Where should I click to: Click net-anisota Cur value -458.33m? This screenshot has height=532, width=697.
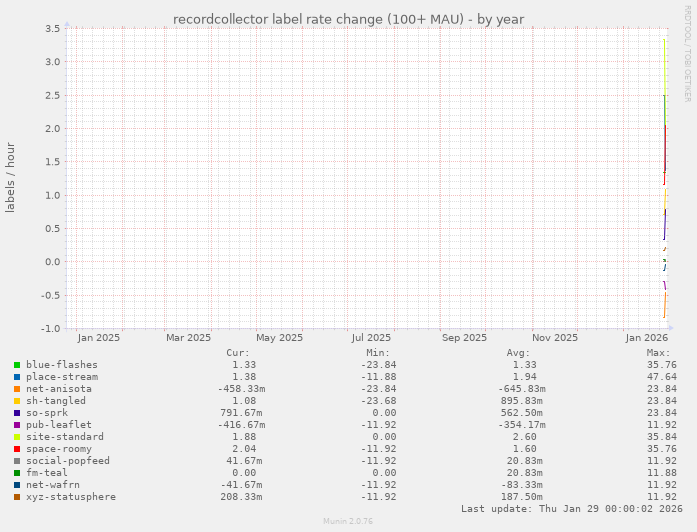pos(241,389)
